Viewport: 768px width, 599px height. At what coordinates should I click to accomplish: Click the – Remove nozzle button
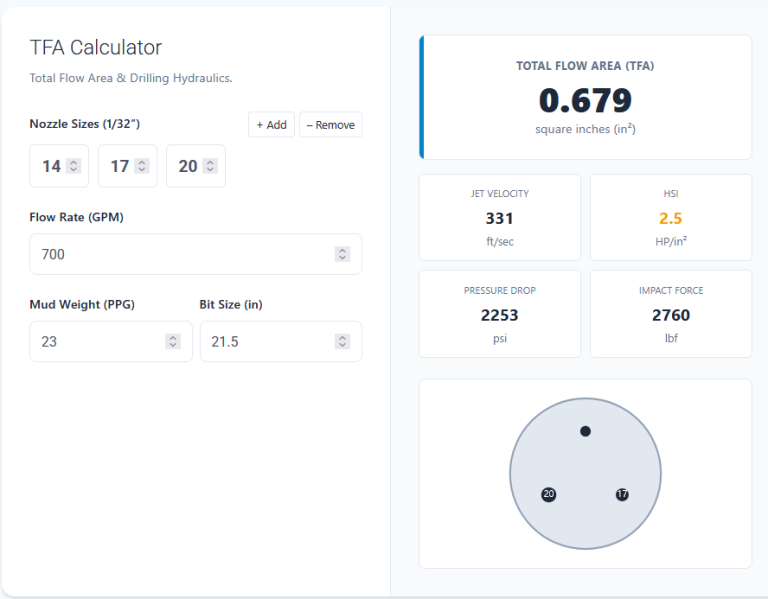pyautogui.click(x=330, y=125)
